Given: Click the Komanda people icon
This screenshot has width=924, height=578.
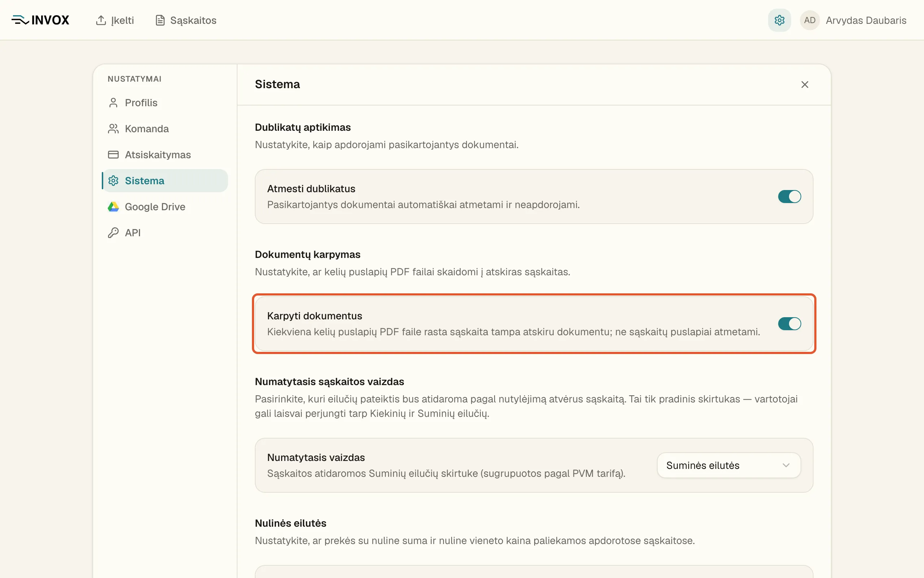Looking at the screenshot, I should 113,129.
